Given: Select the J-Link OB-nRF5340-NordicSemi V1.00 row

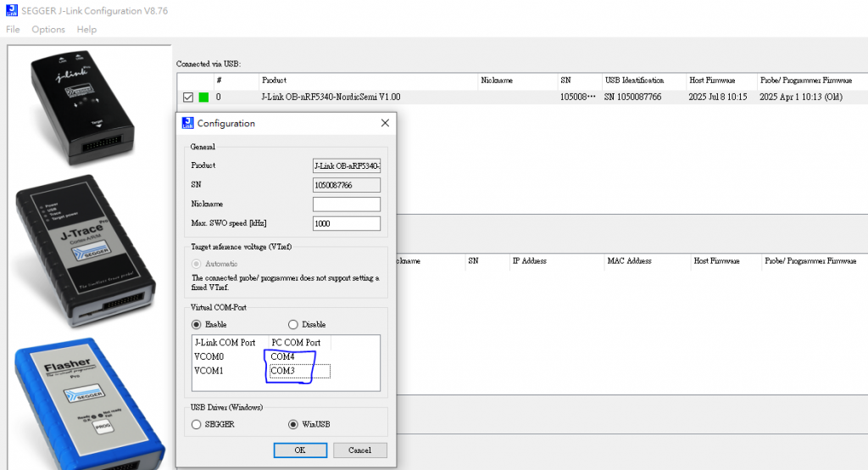Looking at the screenshot, I should pyautogui.click(x=522, y=97).
